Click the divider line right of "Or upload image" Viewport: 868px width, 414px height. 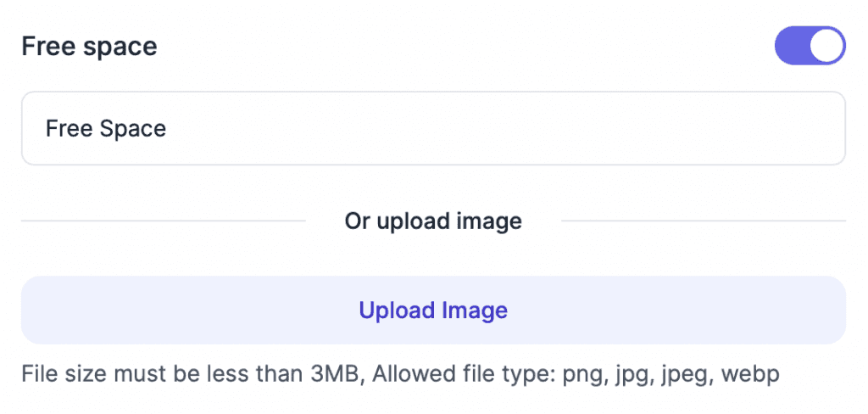click(704, 221)
